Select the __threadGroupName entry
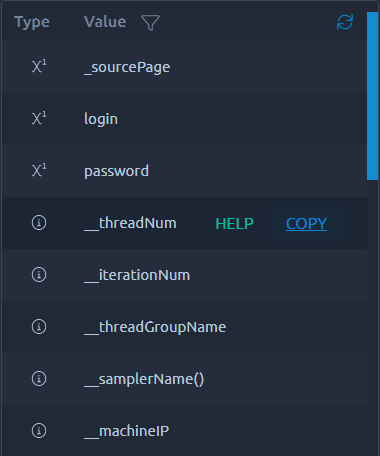The image size is (380, 456). (x=184, y=327)
